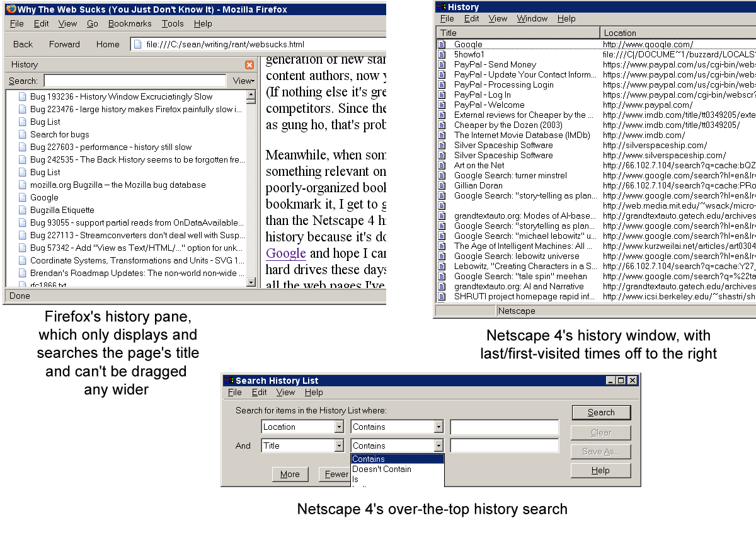Viewport: 756px width, 535px height.
Task: Click the Firefox address bar URL field
Action: (258, 44)
